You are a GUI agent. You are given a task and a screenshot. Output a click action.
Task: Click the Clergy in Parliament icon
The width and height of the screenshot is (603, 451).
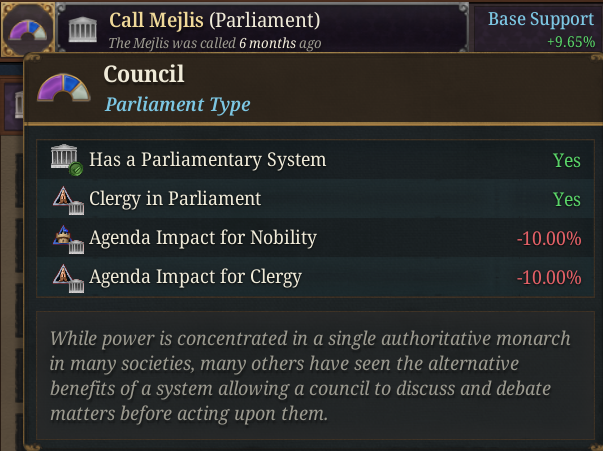(68, 200)
